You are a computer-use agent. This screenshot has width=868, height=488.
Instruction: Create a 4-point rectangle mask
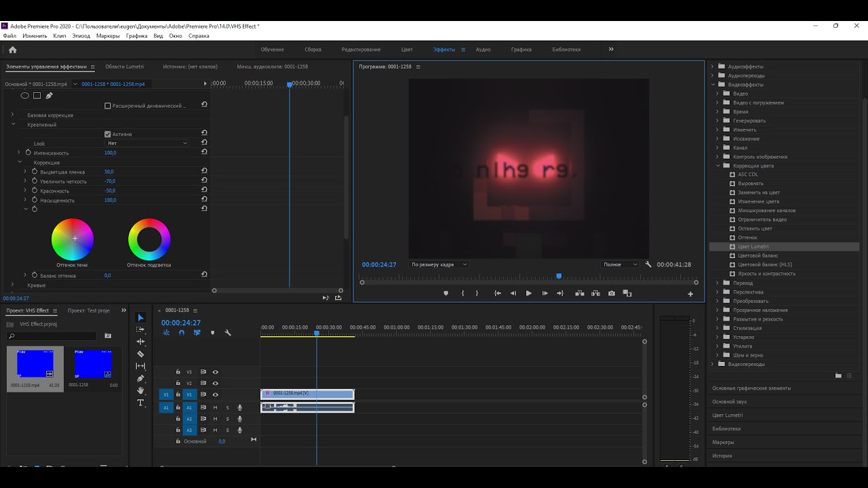(37, 96)
